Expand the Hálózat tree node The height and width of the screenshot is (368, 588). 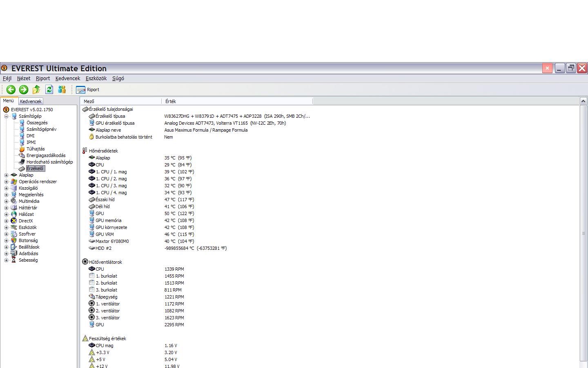coord(6,214)
